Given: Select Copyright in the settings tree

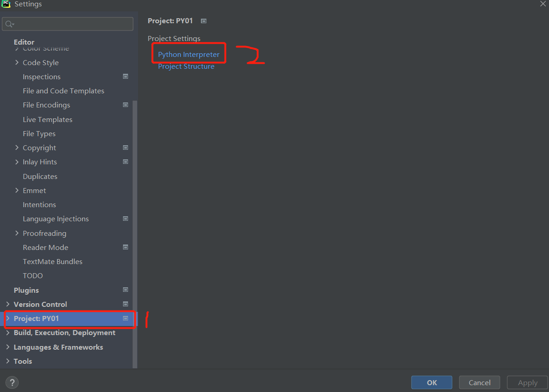Looking at the screenshot, I should coord(40,148).
